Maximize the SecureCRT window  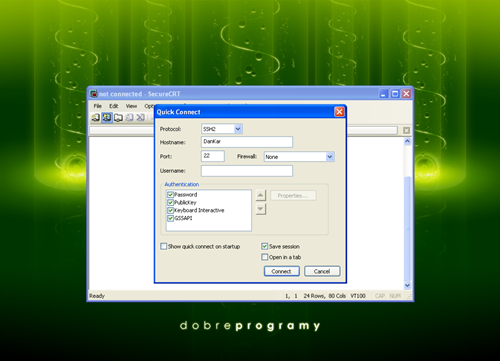click(x=395, y=94)
